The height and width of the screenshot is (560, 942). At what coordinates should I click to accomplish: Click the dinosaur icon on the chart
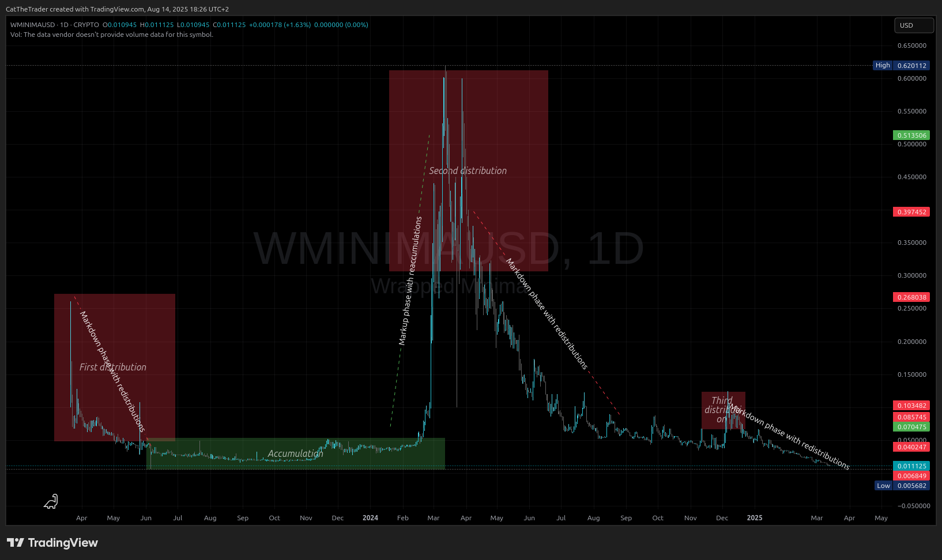point(51,502)
